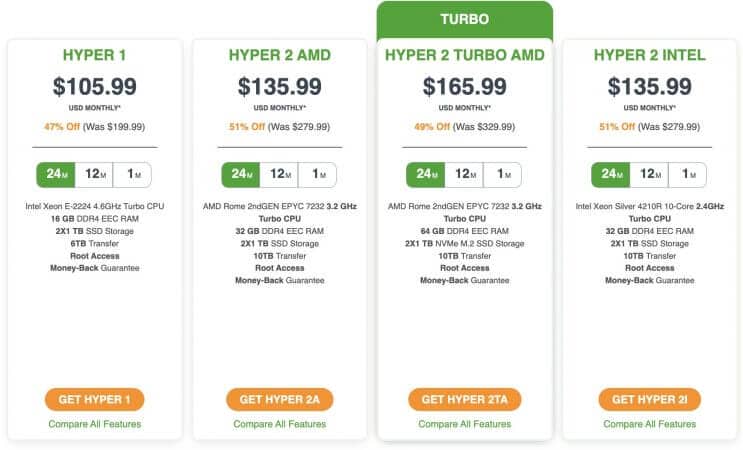The image size is (743, 450).
Task: Click the GET HYPER 1 button
Action: tap(95, 399)
